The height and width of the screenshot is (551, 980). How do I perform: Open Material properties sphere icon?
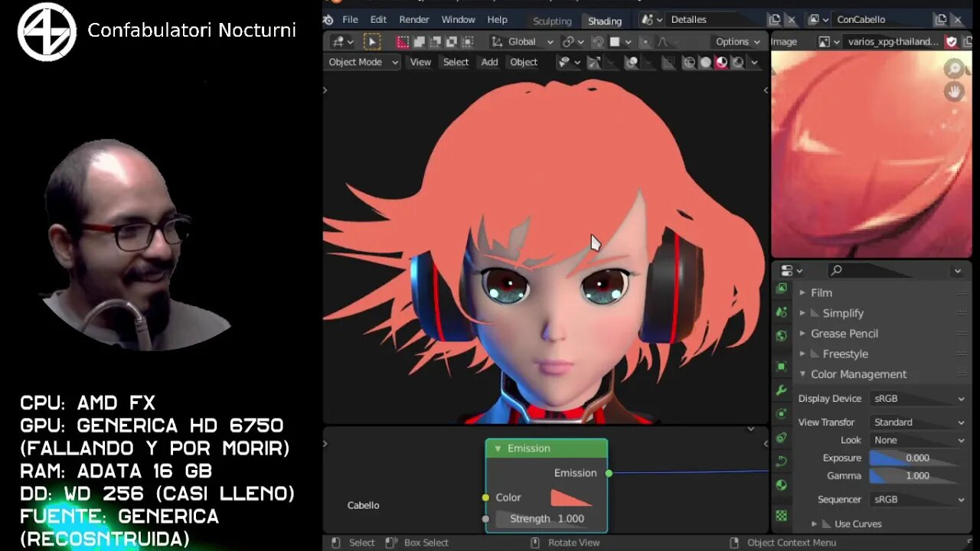781,485
